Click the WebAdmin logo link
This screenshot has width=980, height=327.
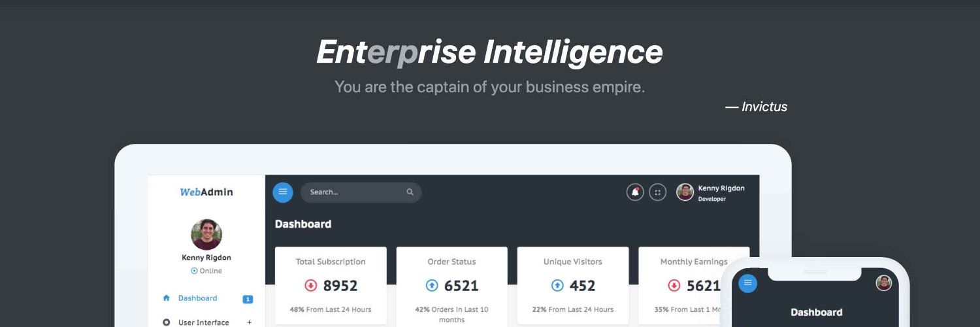(206, 192)
